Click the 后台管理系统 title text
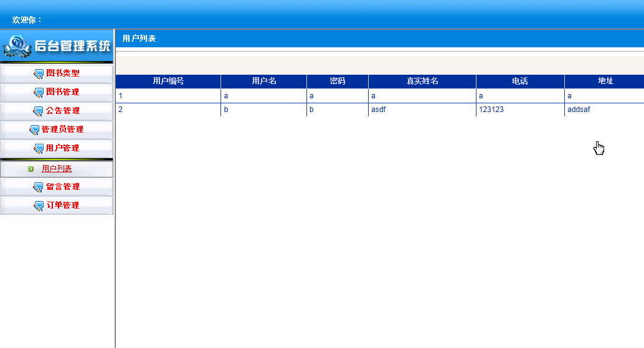This screenshot has height=348, width=644. (72, 46)
